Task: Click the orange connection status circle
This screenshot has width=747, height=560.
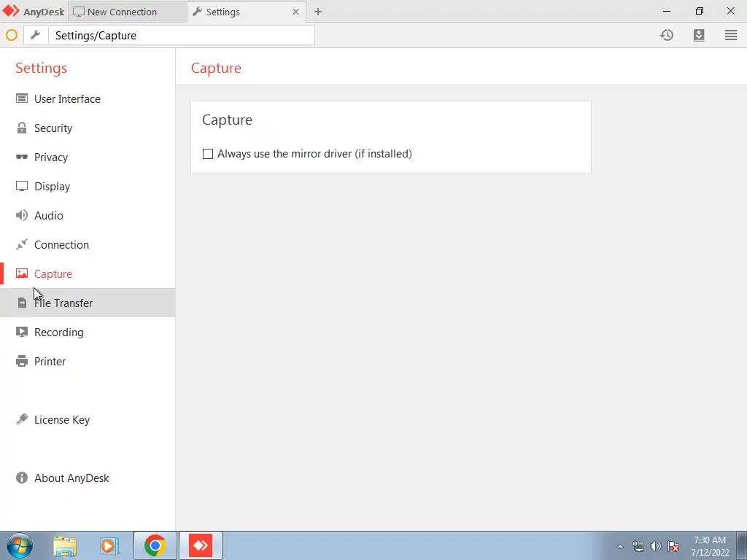Action: point(12,35)
